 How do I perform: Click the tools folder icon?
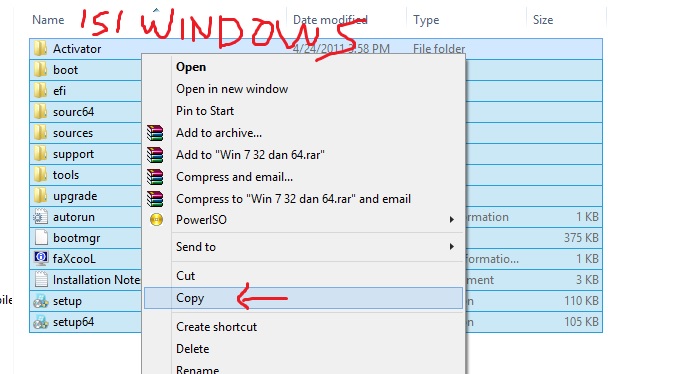tap(40, 175)
